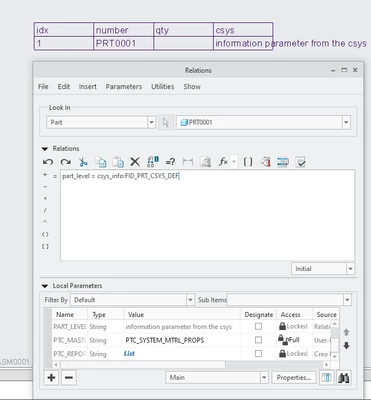Click the List value link
Viewport: 371px width, 400px height.
pyautogui.click(x=129, y=354)
